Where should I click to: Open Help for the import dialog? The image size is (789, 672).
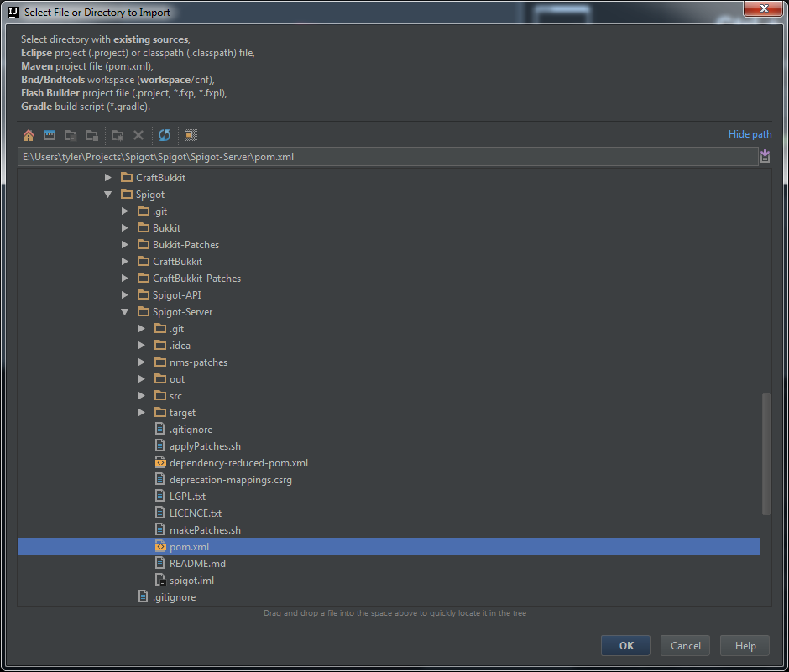745,645
